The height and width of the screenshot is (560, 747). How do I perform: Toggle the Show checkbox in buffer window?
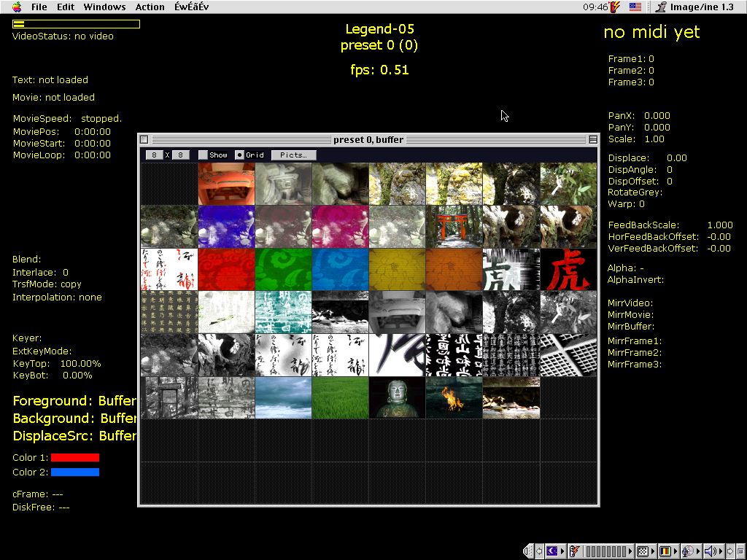tap(203, 155)
